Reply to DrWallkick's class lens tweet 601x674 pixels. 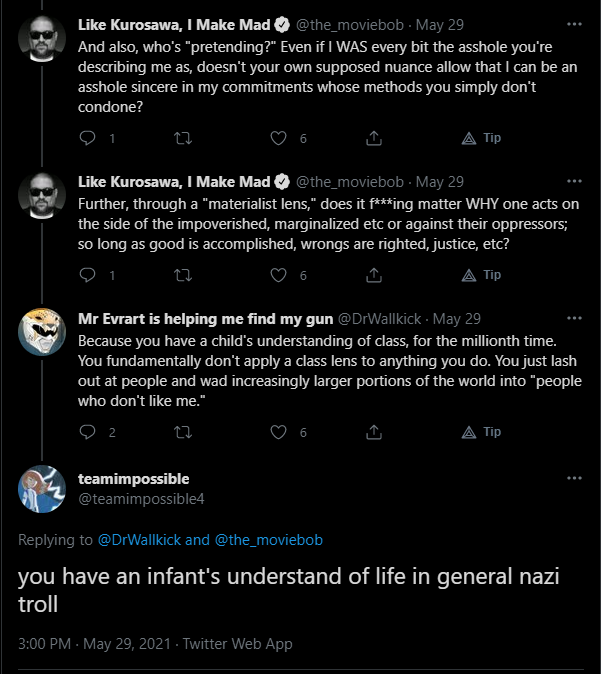(87, 432)
